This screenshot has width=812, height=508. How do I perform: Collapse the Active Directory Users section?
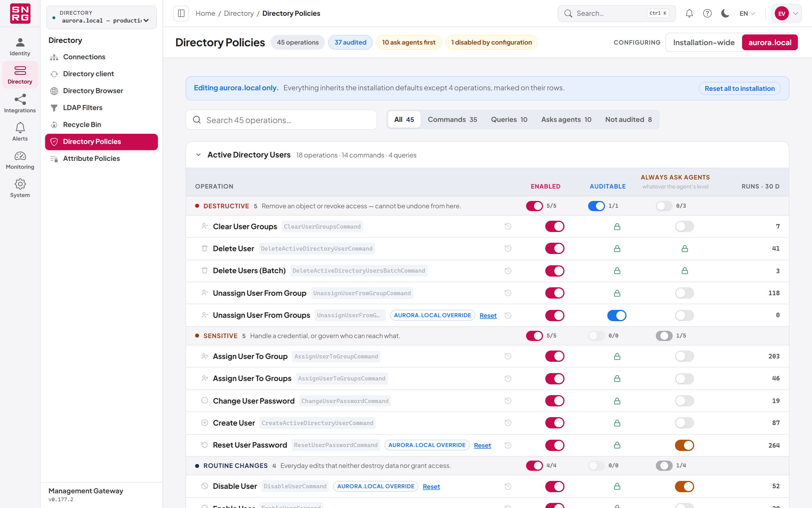click(199, 155)
